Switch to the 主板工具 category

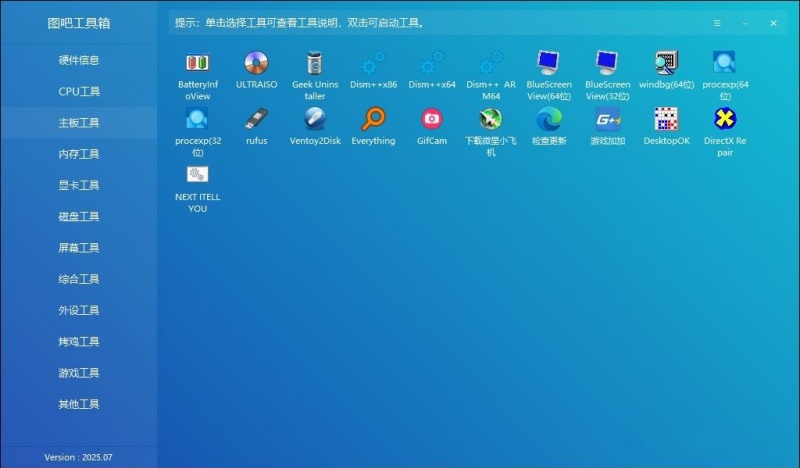pyautogui.click(x=79, y=122)
